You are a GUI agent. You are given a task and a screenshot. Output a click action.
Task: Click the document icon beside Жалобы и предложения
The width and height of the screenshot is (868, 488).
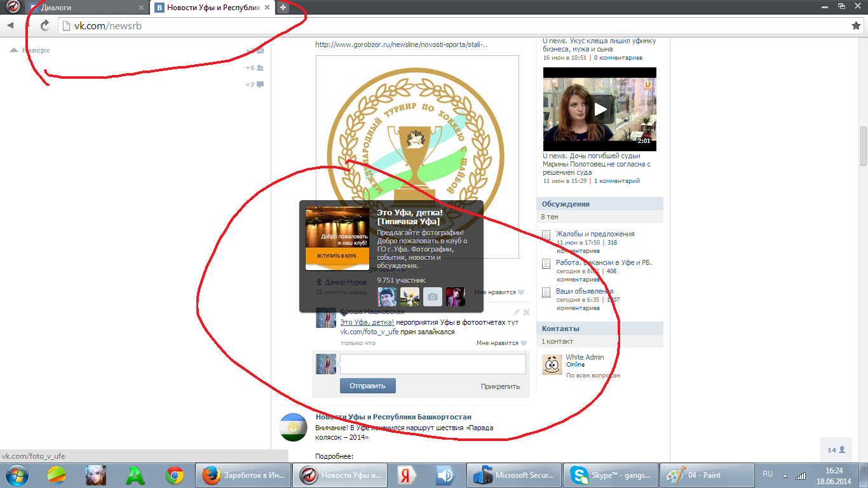(546, 235)
